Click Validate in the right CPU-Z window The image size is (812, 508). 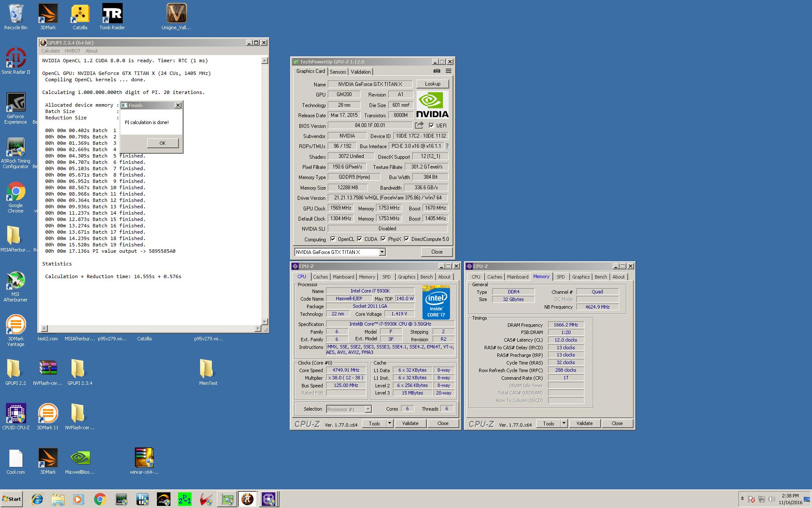(584, 423)
